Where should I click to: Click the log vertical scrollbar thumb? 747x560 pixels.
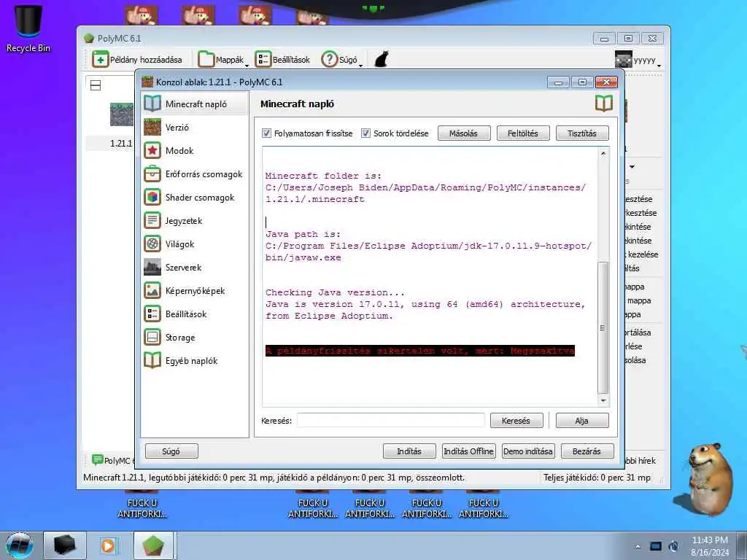[x=603, y=328]
